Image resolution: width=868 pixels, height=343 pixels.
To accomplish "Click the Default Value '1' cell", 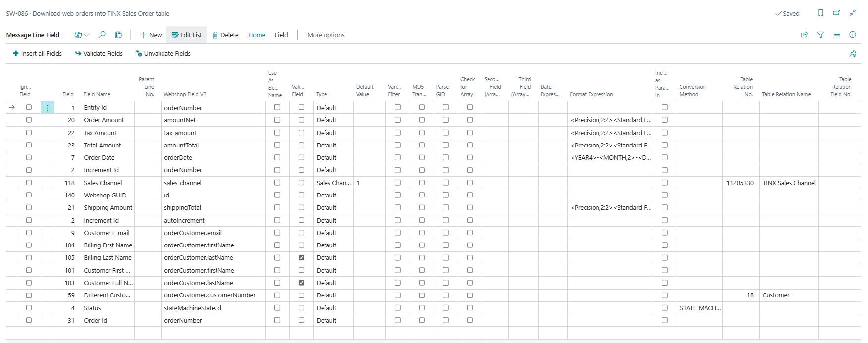I will point(370,183).
